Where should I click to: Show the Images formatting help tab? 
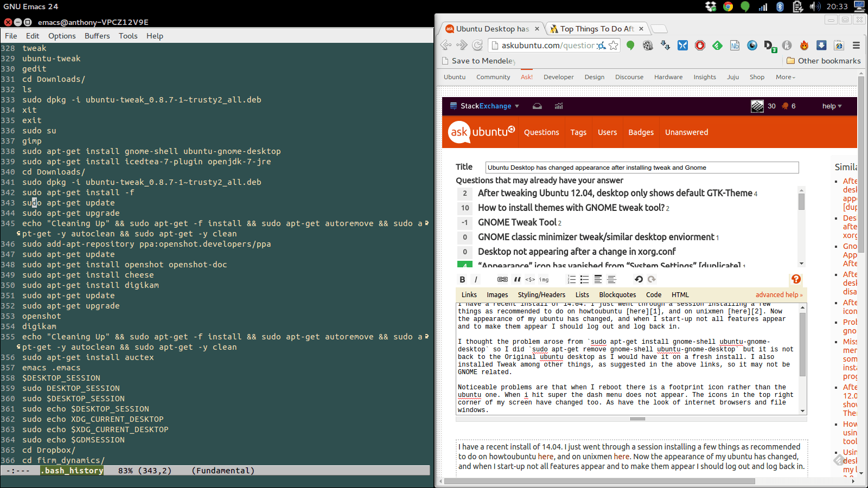pyautogui.click(x=497, y=295)
